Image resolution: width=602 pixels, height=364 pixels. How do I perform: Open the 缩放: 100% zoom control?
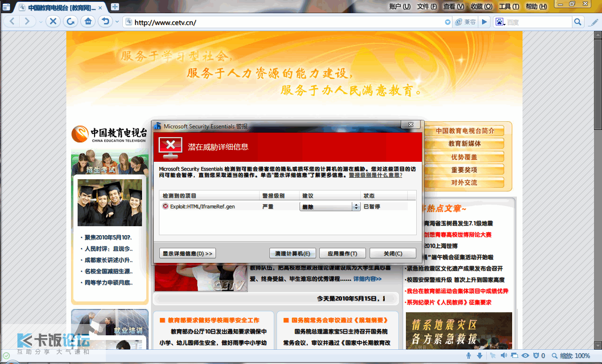point(570,356)
